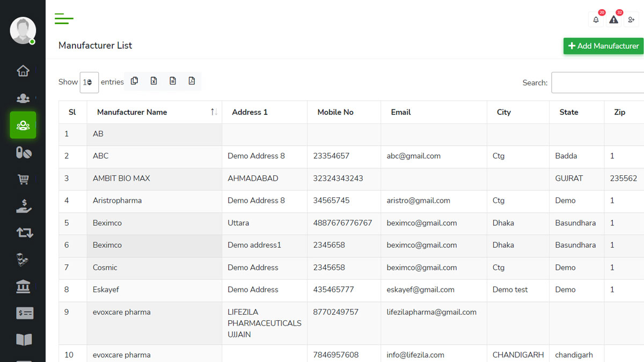
Task: Open the warning triangle alerts icon
Action: tap(613, 20)
